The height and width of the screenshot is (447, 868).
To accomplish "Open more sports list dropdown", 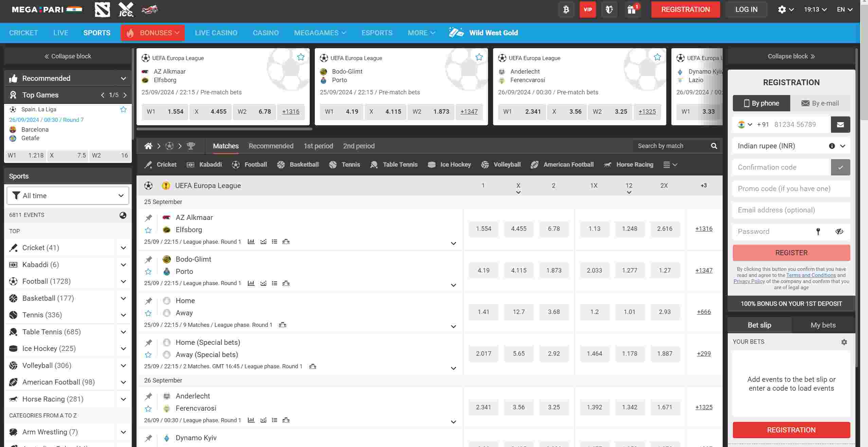I will point(670,165).
